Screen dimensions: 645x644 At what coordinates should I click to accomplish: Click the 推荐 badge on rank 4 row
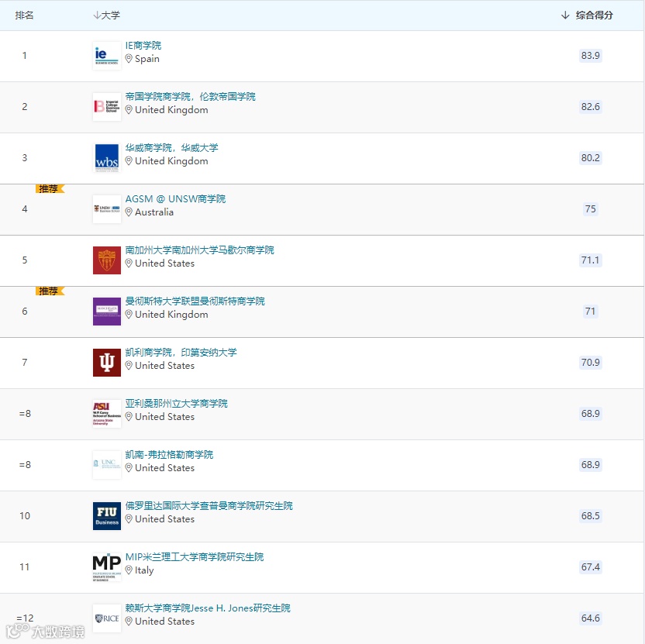50,189
